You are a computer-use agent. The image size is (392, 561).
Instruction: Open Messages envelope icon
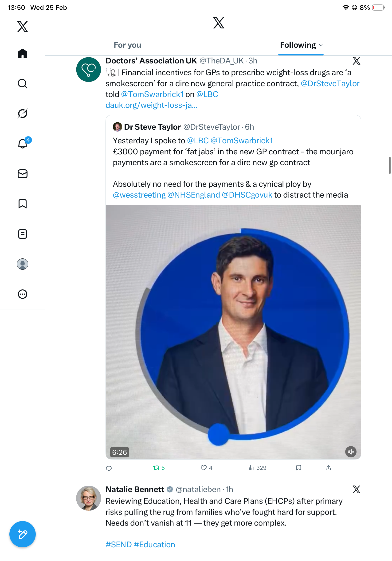pyautogui.click(x=23, y=174)
